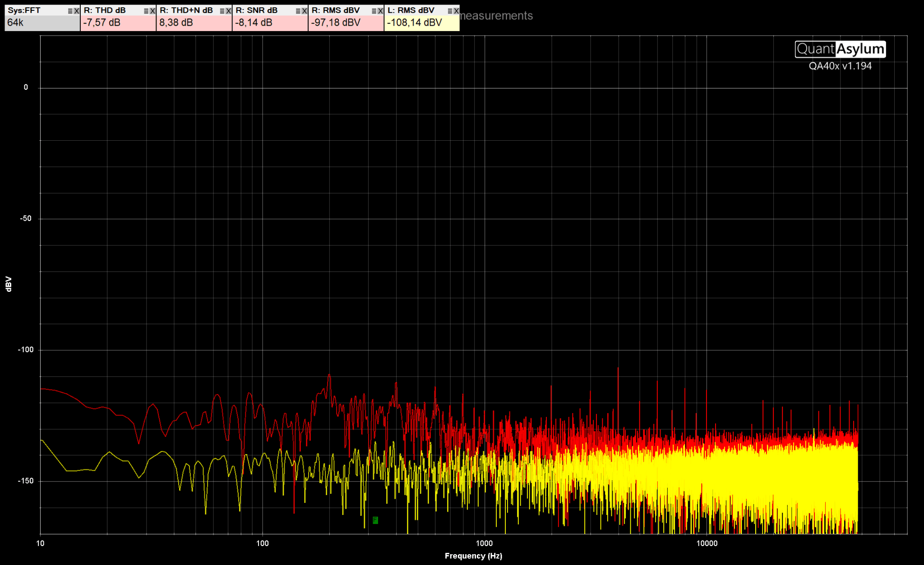
Task: Select the -108,14 dBV left RMS reading
Action: [415, 23]
